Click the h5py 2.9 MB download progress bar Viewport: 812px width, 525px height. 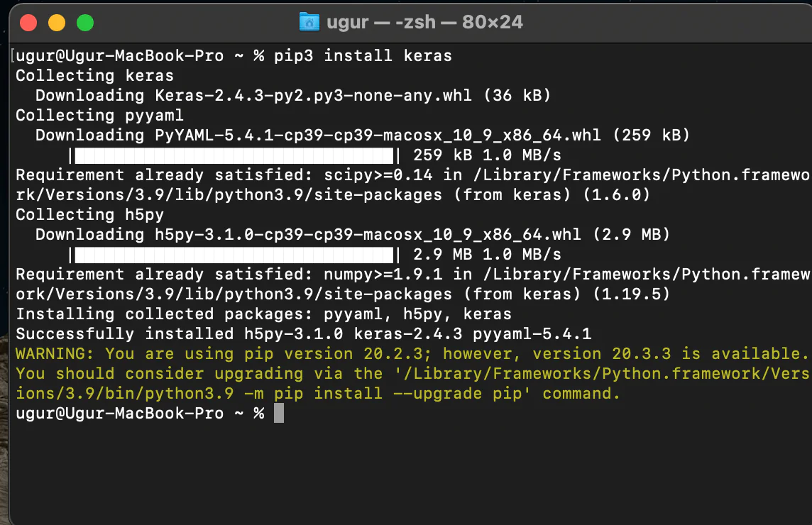234,254
